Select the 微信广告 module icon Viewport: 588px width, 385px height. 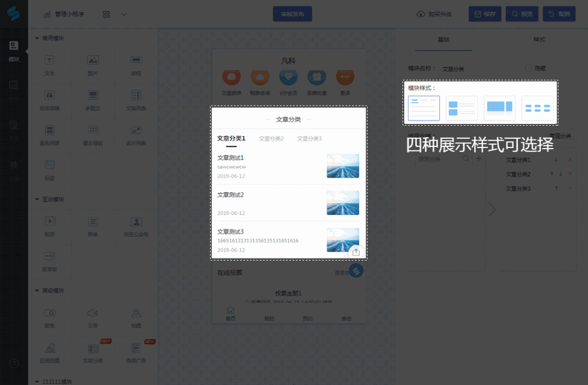pos(136,348)
